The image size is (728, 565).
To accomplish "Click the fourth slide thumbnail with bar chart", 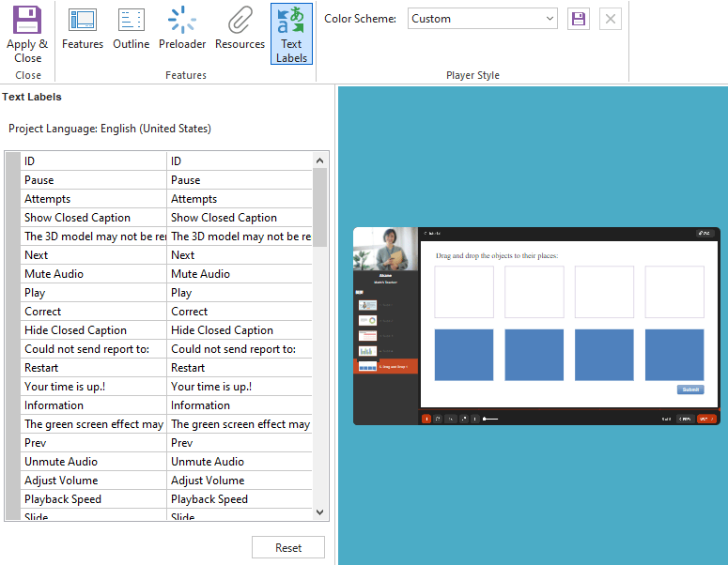I will click(x=367, y=351).
